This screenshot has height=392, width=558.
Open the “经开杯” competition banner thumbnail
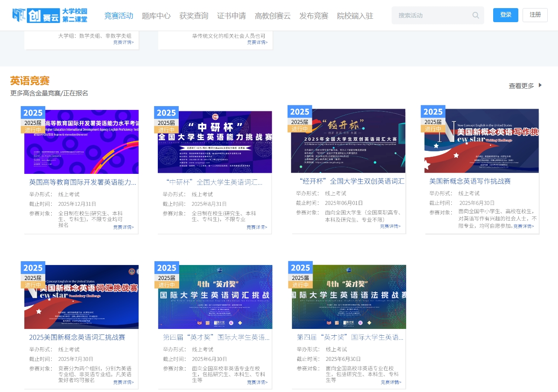tap(348, 141)
